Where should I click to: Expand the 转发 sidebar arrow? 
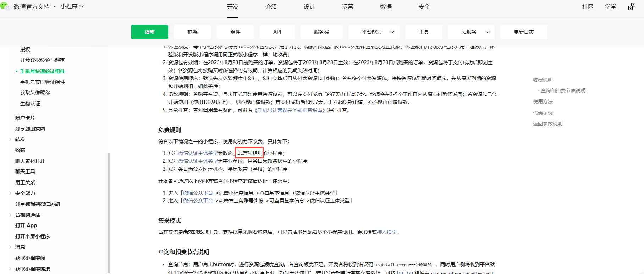click(x=10, y=139)
